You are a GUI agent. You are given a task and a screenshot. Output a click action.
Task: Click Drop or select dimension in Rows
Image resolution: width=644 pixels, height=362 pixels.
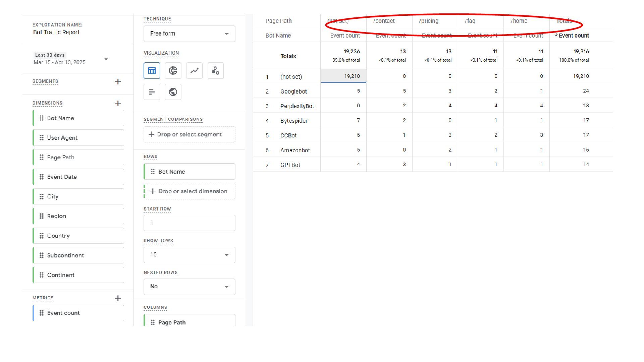(x=189, y=191)
